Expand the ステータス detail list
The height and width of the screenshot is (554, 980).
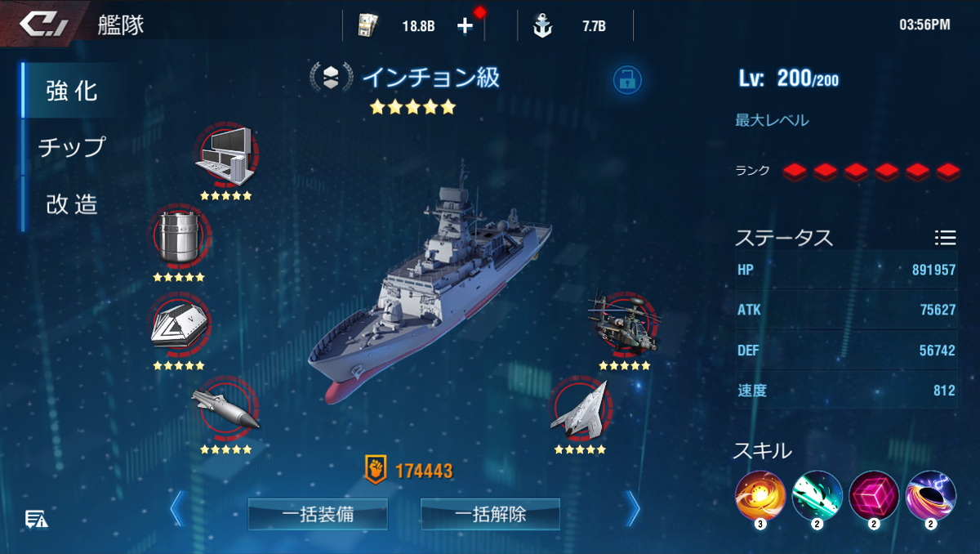945,238
